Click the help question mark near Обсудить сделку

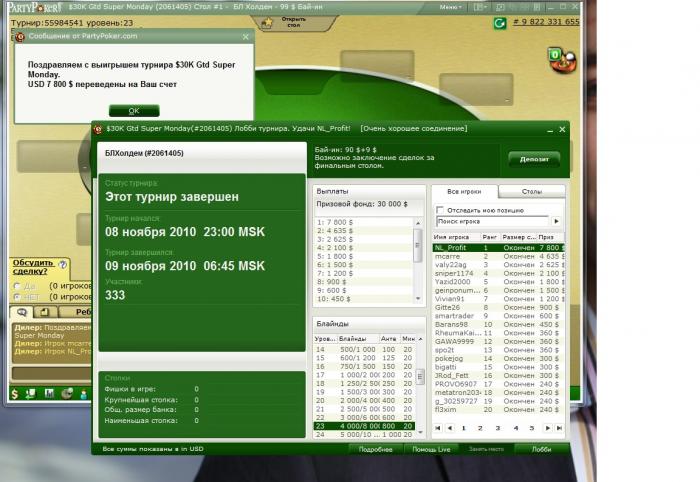[63, 265]
